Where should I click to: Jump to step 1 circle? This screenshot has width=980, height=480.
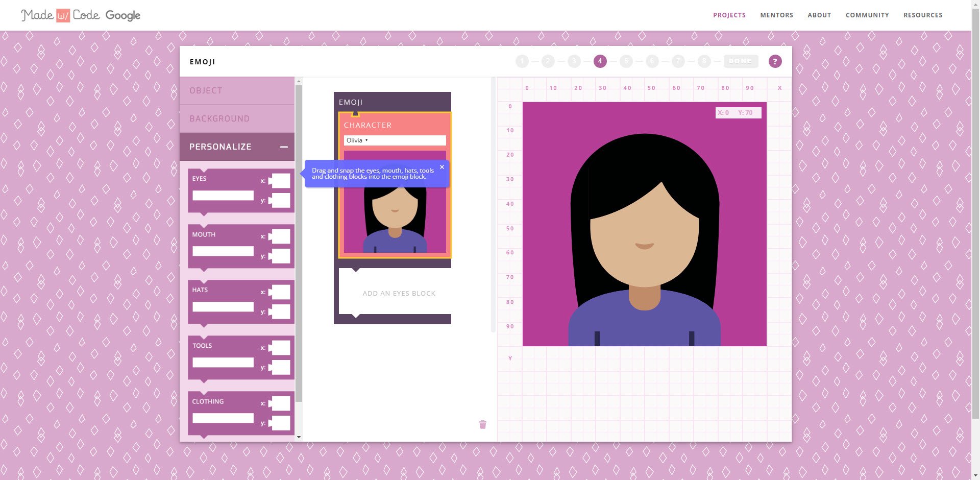click(x=522, y=61)
